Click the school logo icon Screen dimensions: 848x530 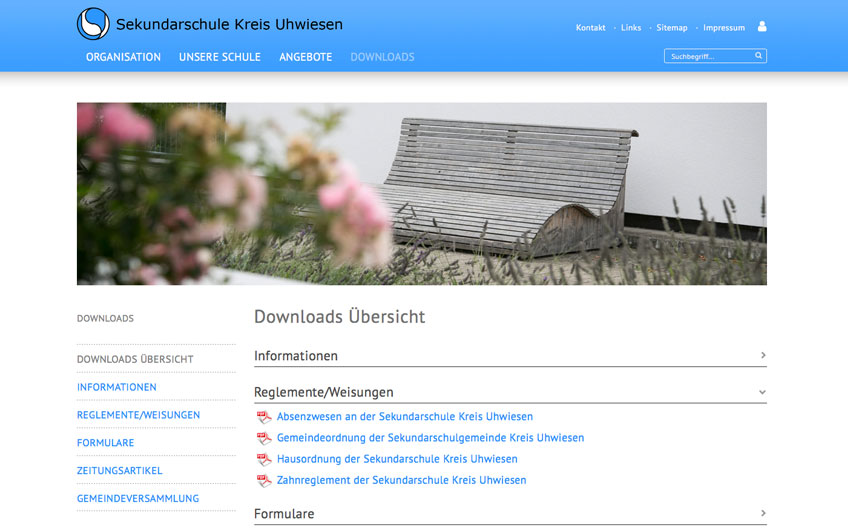click(93, 24)
